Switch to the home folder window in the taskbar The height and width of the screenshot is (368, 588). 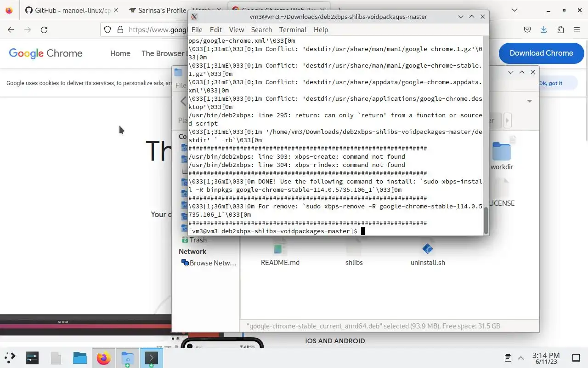point(128,357)
